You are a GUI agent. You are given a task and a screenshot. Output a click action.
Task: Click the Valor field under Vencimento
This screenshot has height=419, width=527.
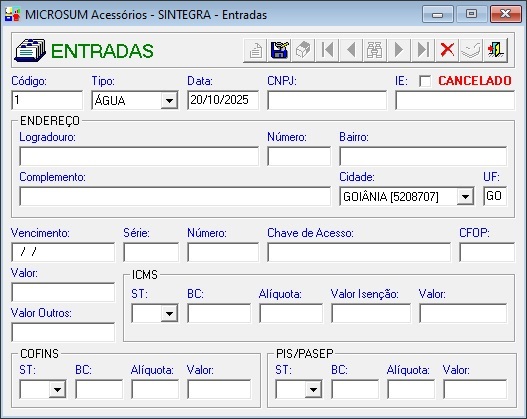click(x=63, y=292)
